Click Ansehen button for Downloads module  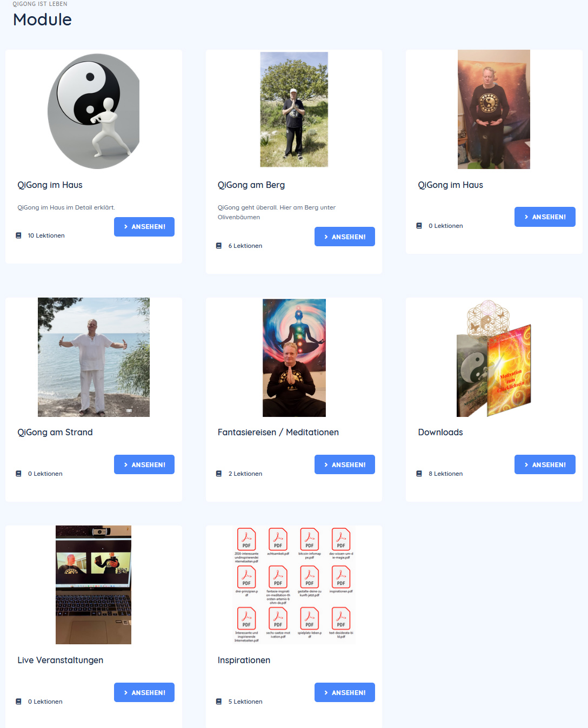[x=545, y=464]
